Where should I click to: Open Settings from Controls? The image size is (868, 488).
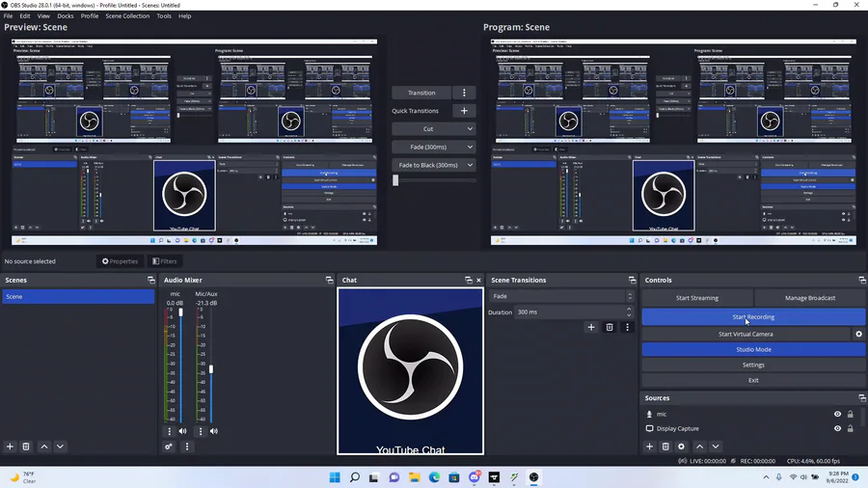[x=753, y=366]
